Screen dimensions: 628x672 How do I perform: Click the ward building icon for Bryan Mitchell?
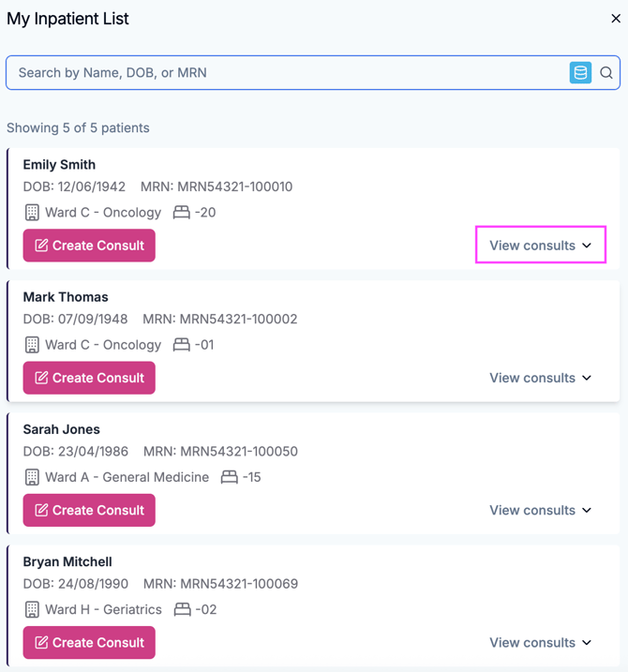(32, 609)
